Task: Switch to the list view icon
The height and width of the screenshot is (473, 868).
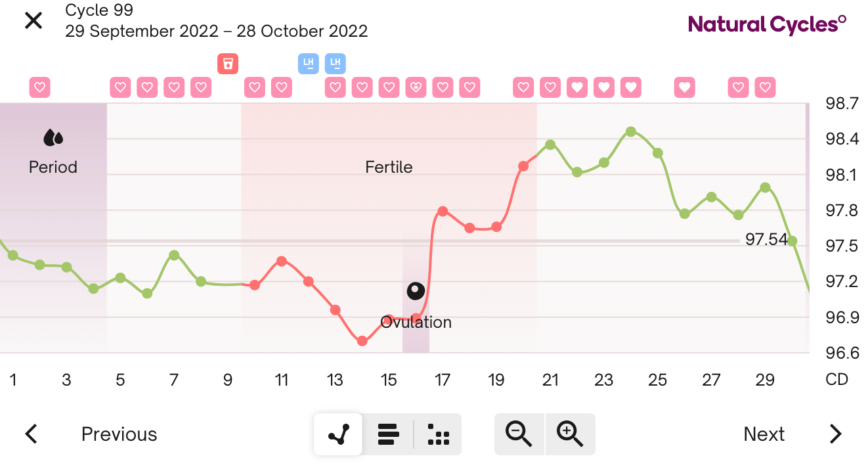Action: [387, 434]
